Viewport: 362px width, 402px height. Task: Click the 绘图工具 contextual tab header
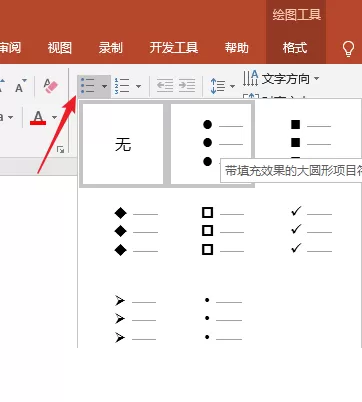[x=296, y=15]
